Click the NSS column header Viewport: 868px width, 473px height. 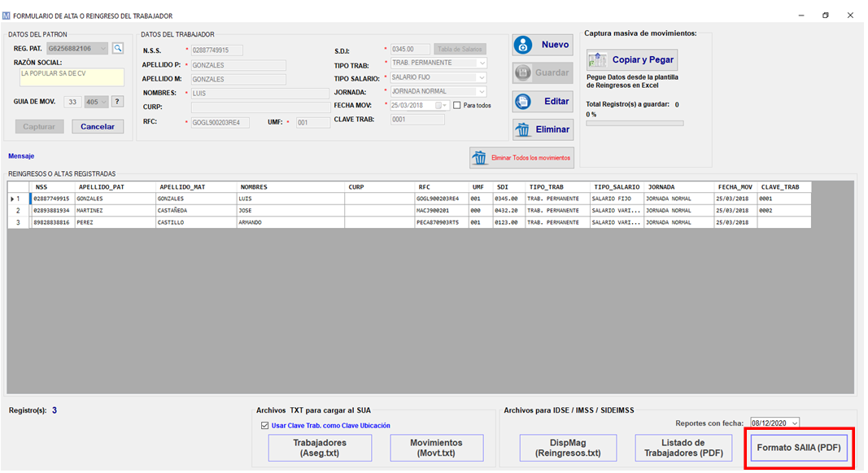pyautogui.click(x=53, y=187)
